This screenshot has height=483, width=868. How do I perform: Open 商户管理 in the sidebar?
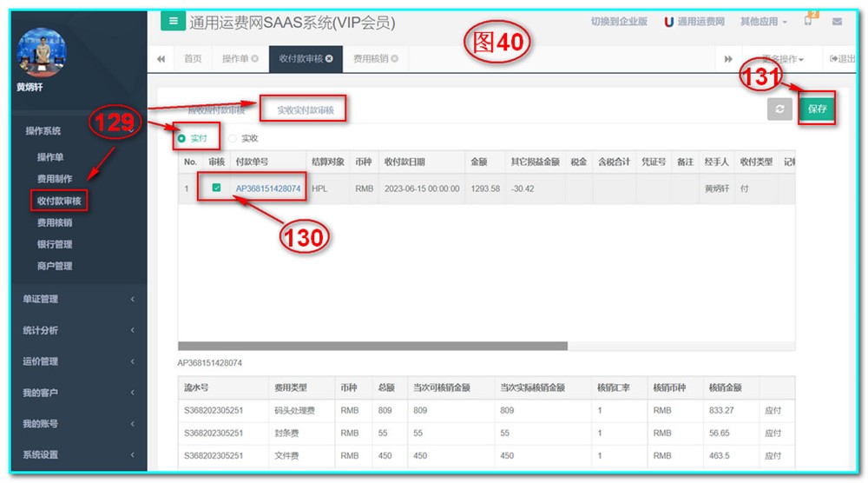[x=55, y=266]
